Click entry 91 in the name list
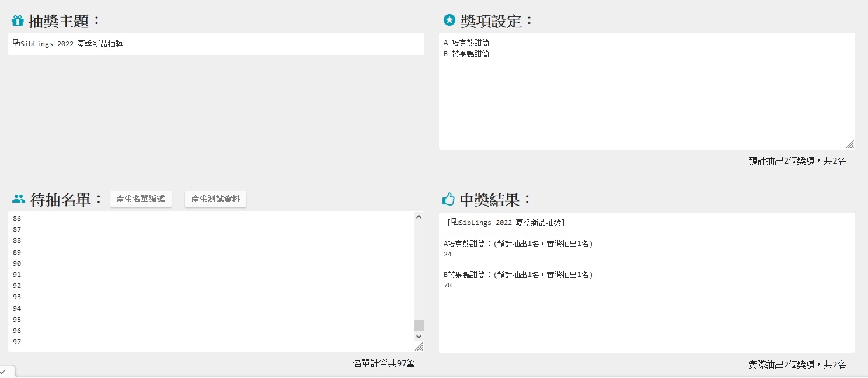 (x=16, y=275)
